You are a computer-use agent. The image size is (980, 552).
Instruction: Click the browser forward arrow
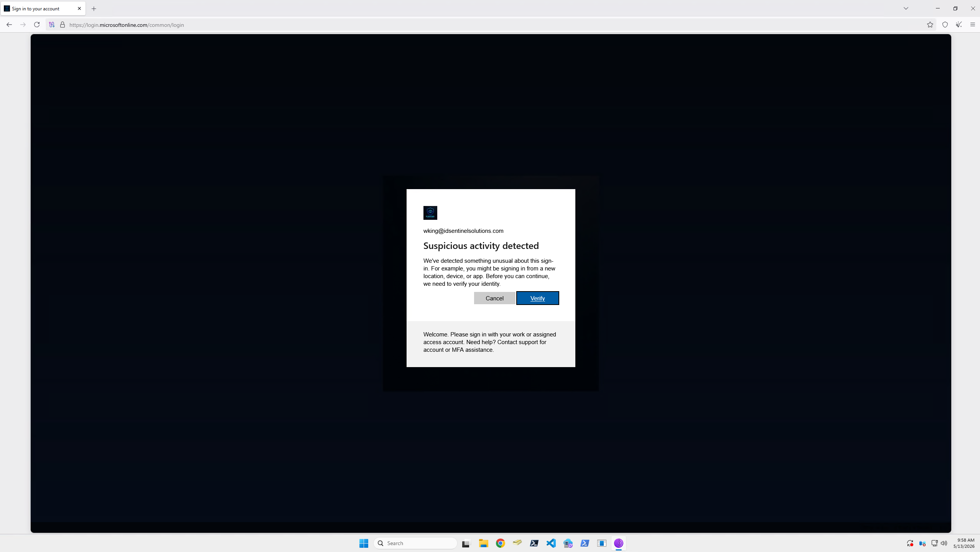pos(23,25)
